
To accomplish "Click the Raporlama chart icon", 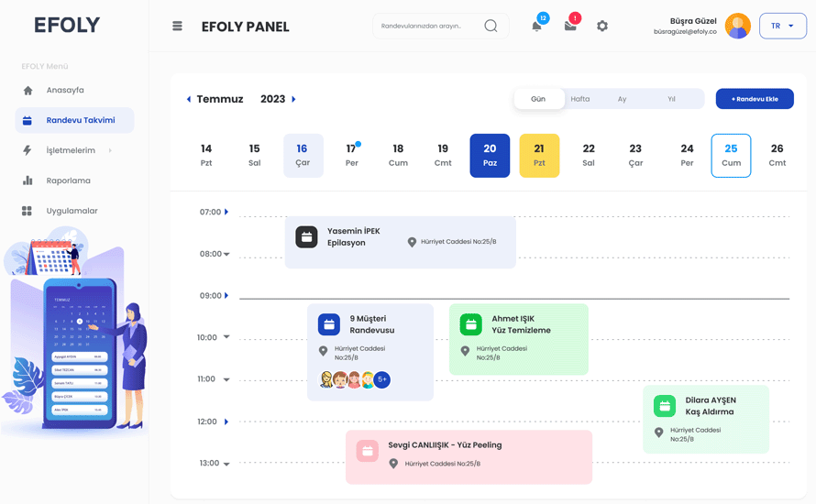I will (x=28, y=181).
